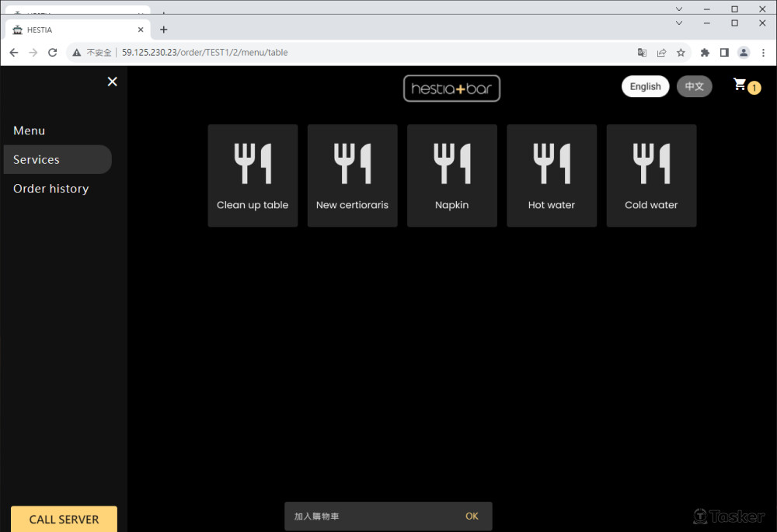777x532 pixels.
Task: Open a new browser tab
Action: [163, 30]
